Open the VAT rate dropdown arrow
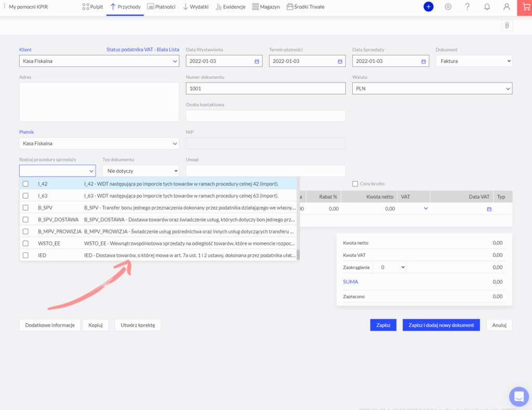 pyautogui.click(x=426, y=209)
